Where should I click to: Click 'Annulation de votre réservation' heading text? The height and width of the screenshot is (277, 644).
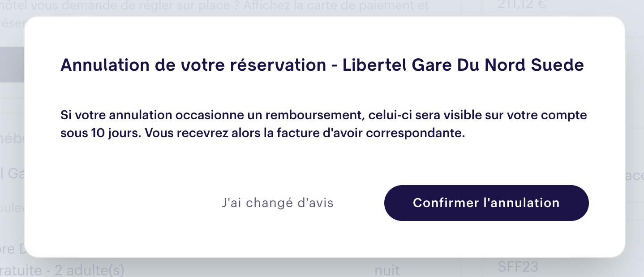point(193,65)
